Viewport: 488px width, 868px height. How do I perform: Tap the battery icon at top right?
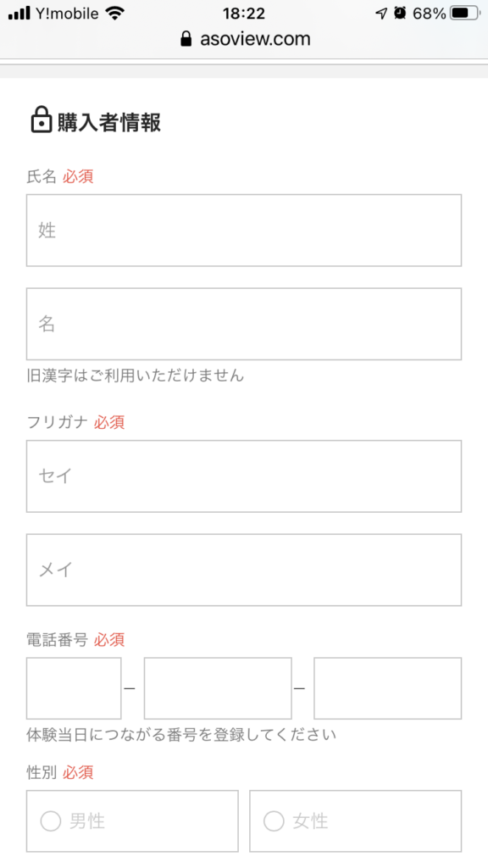pyautogui.click(x=465, y=14)
